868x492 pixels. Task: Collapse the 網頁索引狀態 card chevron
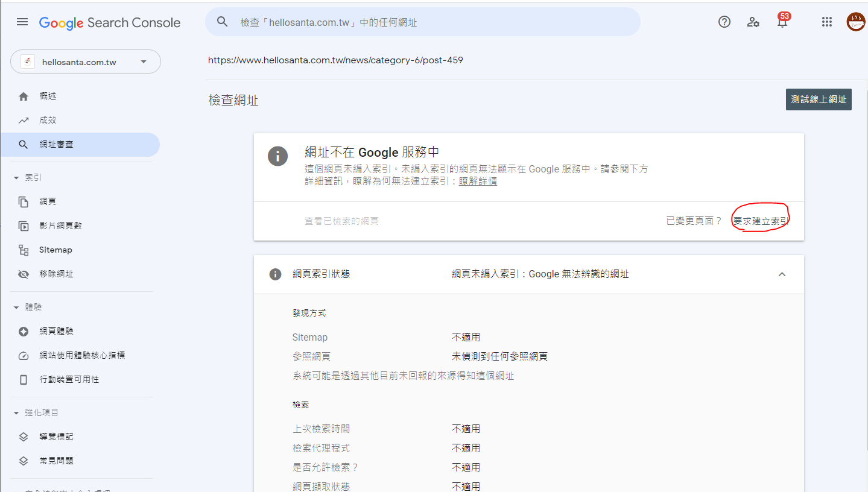pos(782,274)
